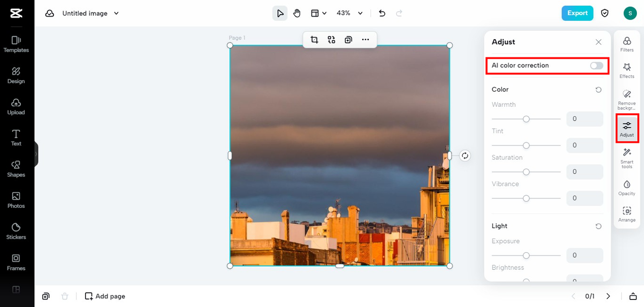The width and height of the screenshot is (644, 307).
Task: Open the layout resize dropdown
Action: [318, 13]
